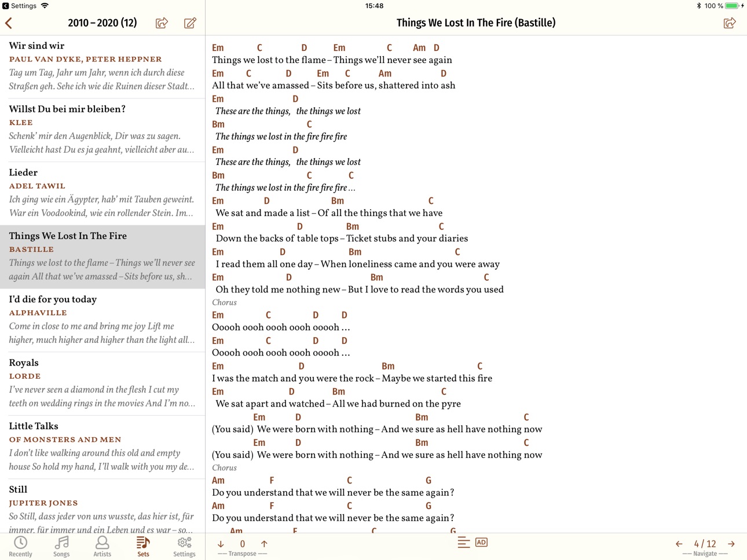Open song Still by Jupiter Jones
Screen dimensions: 747x560
[102, 507]
